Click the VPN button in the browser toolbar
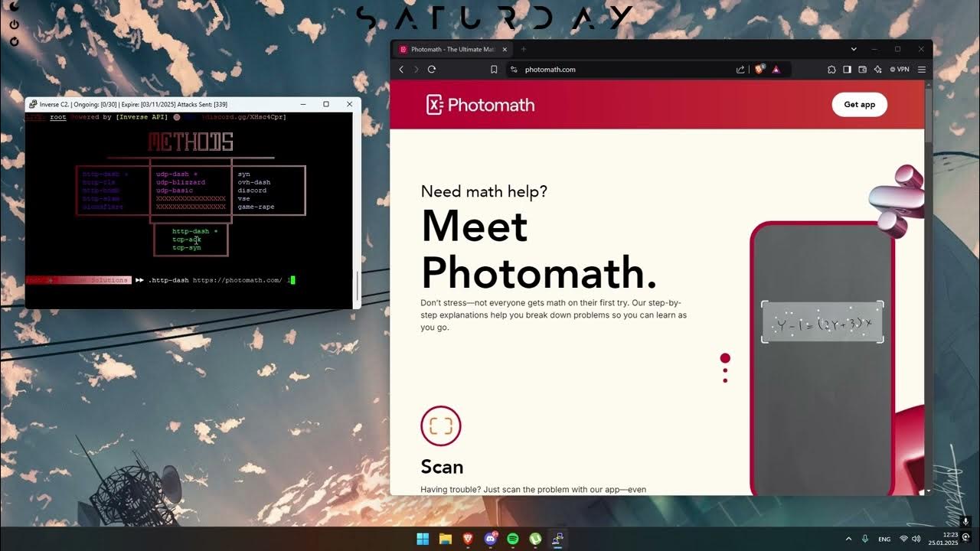The image size is (980, 551). 900,70
